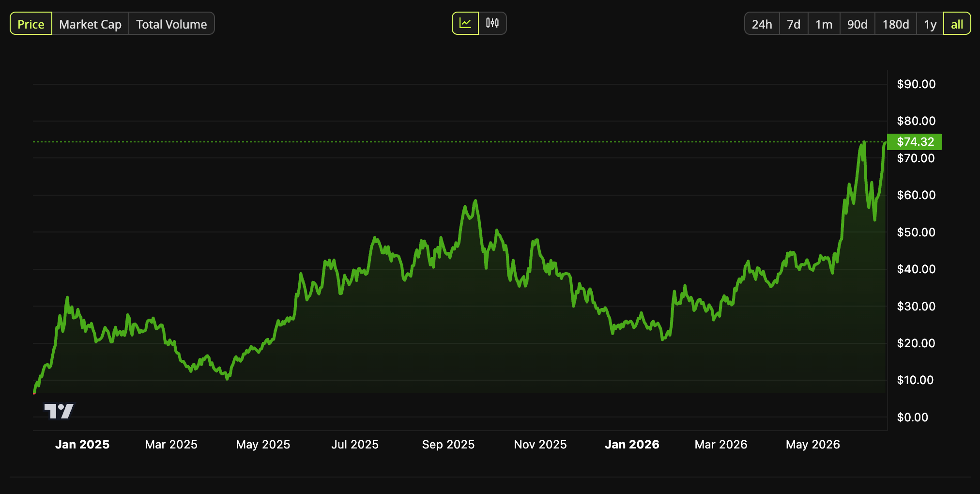
Task: Click the Sep 2025 date axis label
Action: pyautogui.click(x=448, y=445)
